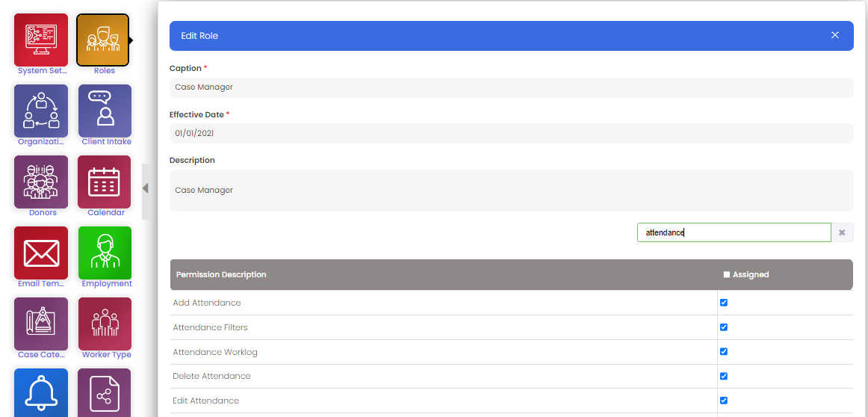Click the Description text area
Screen dimensions: 868x417
[511, 191]
